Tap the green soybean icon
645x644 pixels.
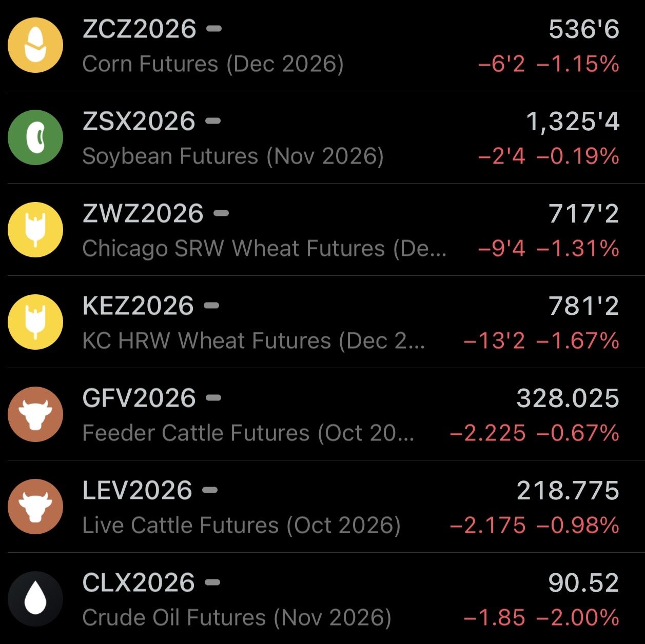pyautogui.click(x=35, y=137)
